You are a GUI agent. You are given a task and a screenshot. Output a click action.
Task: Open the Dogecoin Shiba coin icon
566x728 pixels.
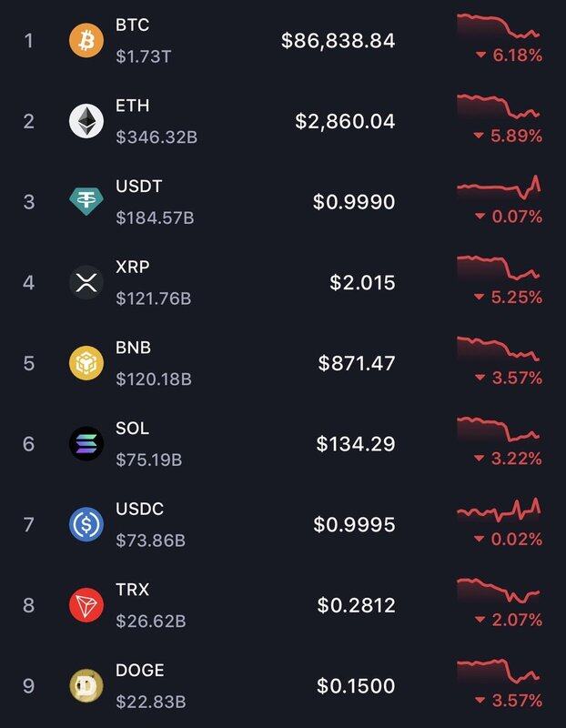click(x=86, y=685)
